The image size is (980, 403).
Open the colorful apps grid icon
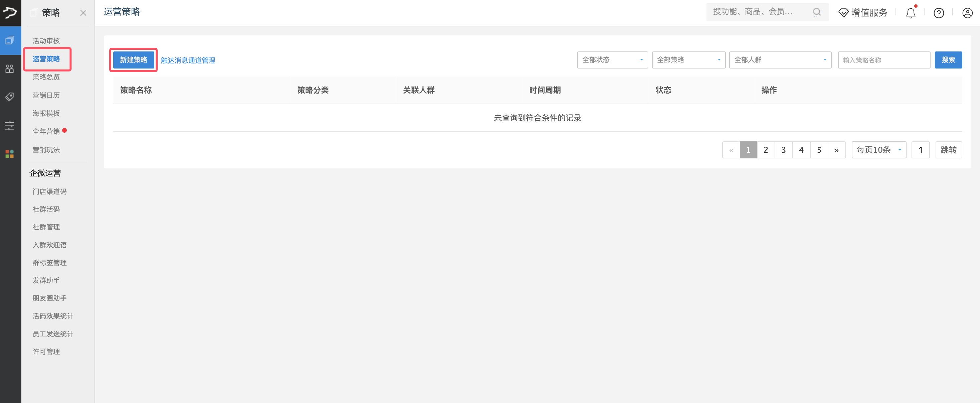coord(10,154)
